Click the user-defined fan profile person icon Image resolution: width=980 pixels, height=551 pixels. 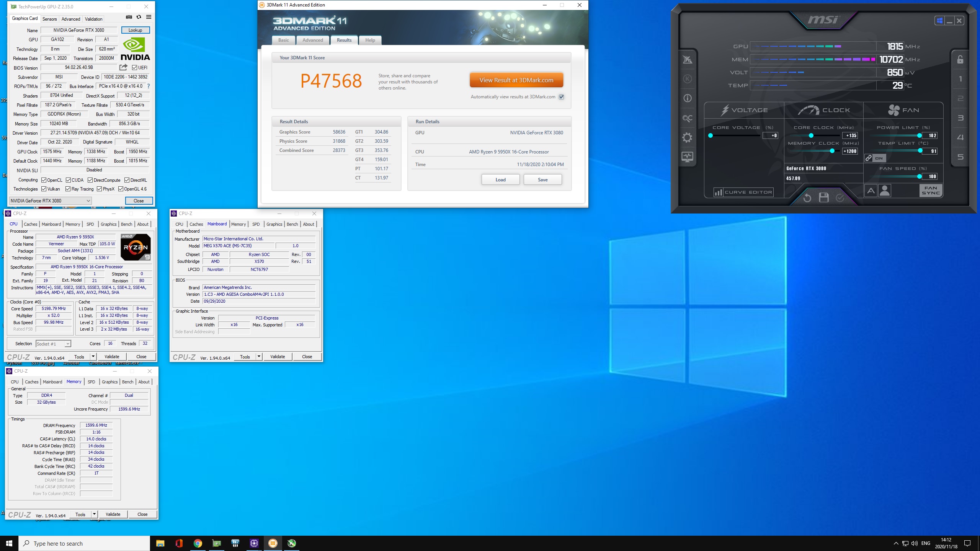pos(885,190)
